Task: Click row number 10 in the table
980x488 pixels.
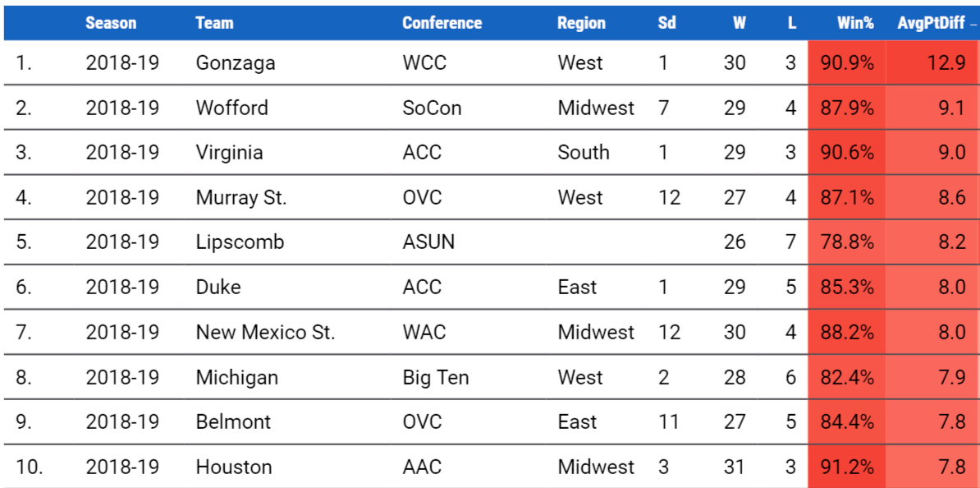Action: pos(29,467)
